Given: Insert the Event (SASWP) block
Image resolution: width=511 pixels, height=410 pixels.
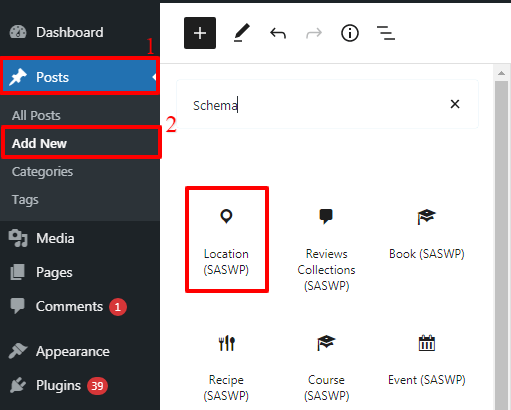Looking at the screenshot, I should [x=427, y=361].
